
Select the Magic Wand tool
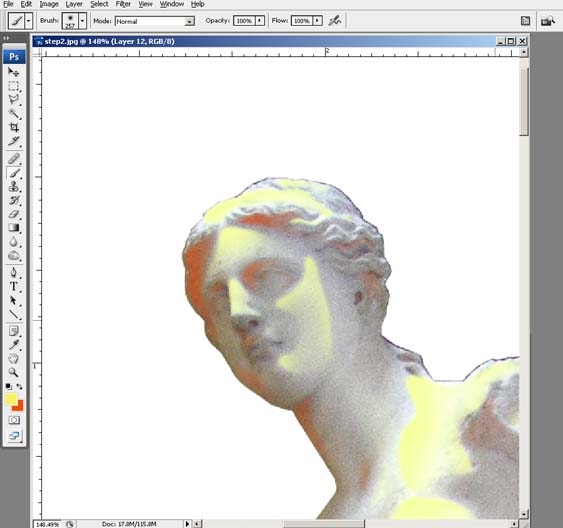pos(14,113)
